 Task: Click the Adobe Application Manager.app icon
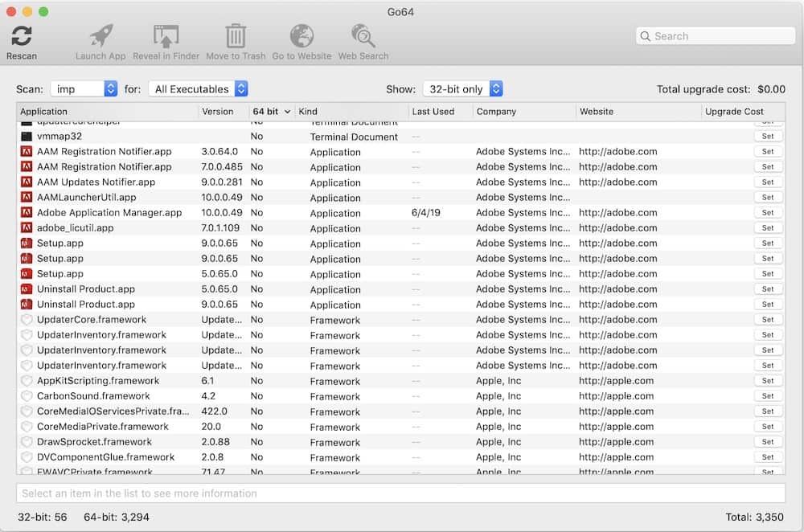click(27, 213)
